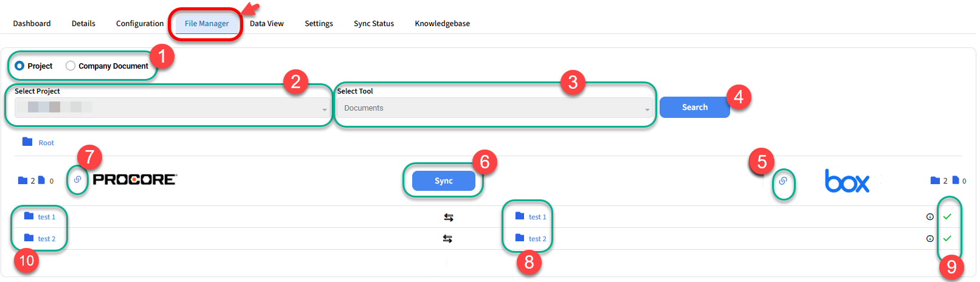Open Box-side test 2 folder

tap(537, 239)
